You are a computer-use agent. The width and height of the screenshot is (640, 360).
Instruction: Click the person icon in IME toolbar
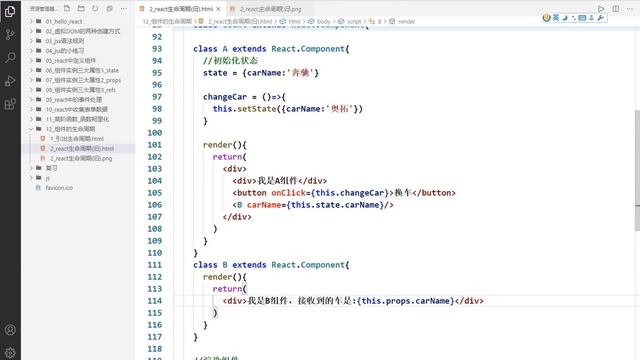[x=591, y=18]
